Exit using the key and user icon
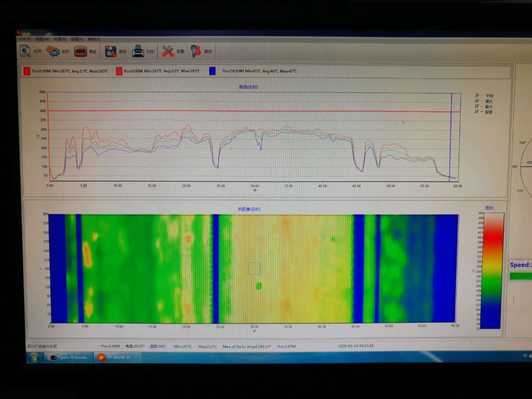The image size is (532, 399). (x=195, y=51)
